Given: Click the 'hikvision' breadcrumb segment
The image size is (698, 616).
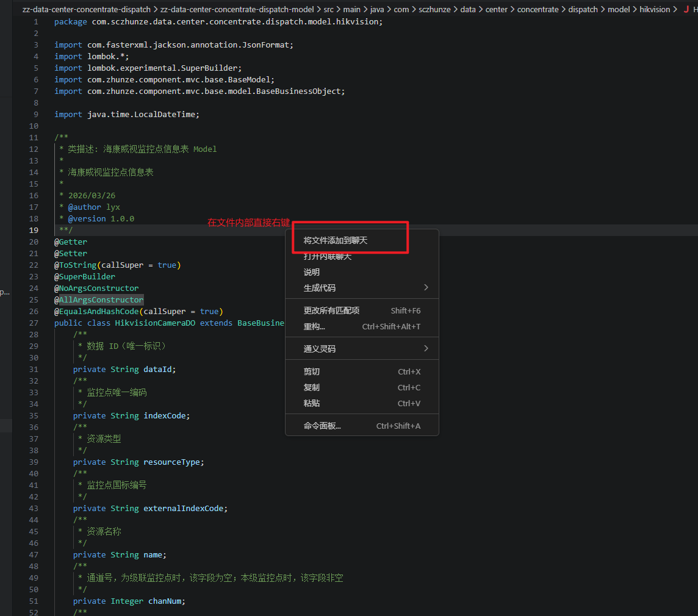Looking at the screenshot, I should point(654,9).
